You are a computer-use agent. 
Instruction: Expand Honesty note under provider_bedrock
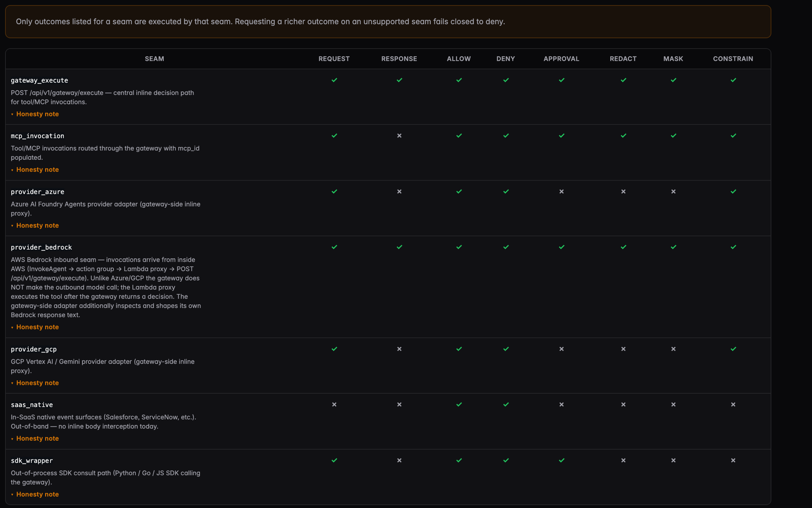point(35,327)
